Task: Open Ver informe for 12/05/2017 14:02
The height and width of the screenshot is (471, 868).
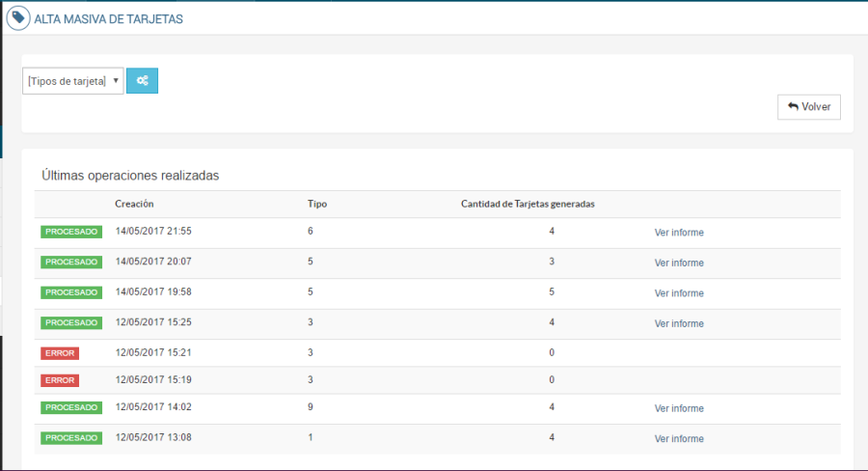Action: tap(679, 408)
